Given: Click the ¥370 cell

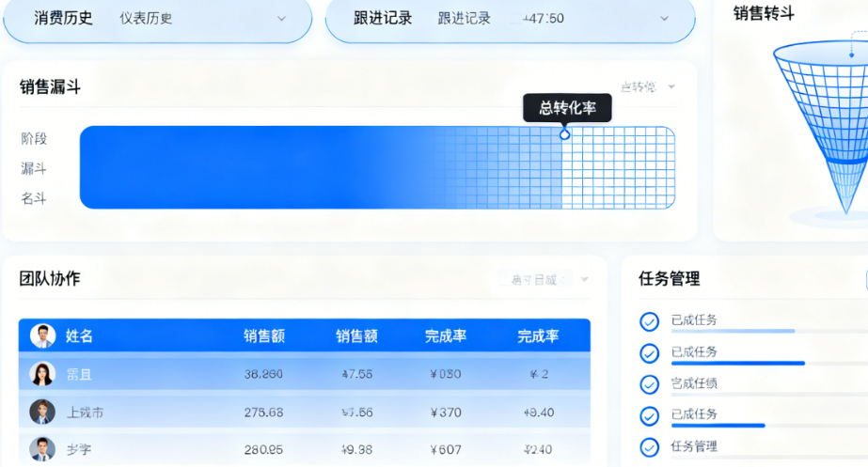Looking at the screenshot, I should [446, 413].
